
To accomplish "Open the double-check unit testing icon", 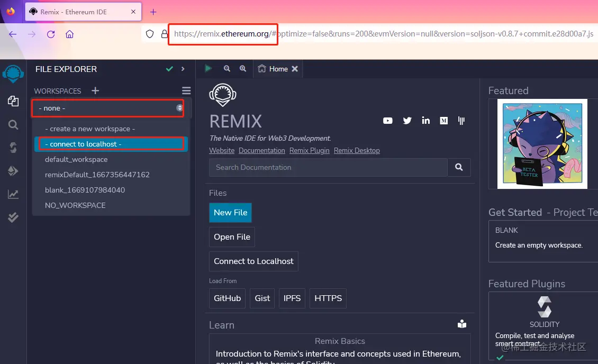I will (x=13, y=217).
